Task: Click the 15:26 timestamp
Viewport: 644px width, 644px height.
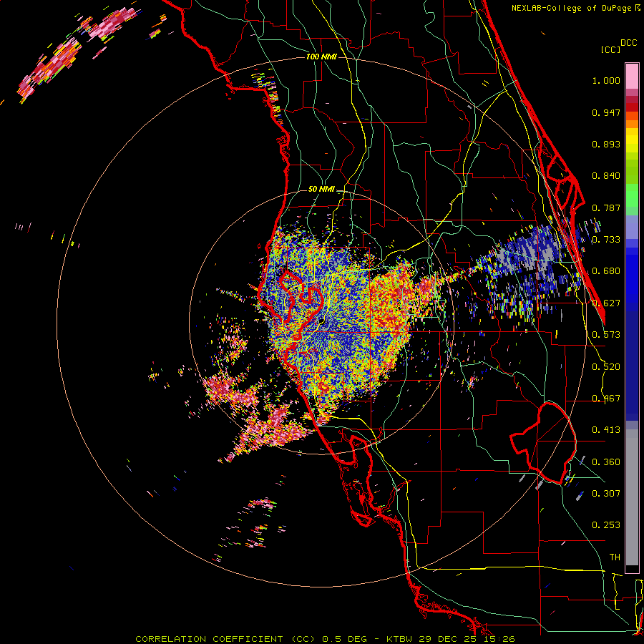Action: [x=501, y=639]
